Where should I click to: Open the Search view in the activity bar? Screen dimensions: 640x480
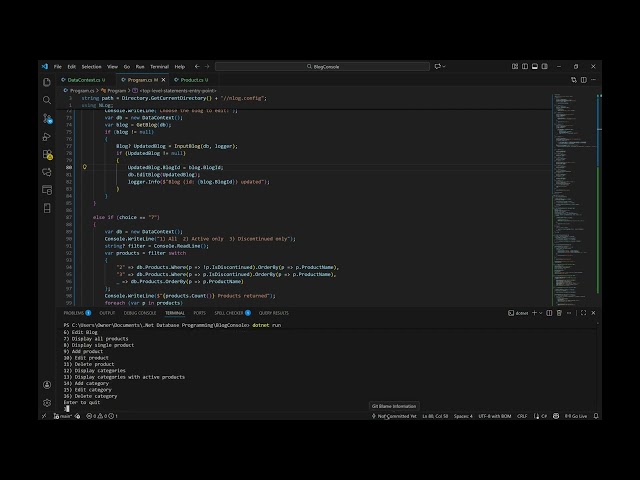47,100
